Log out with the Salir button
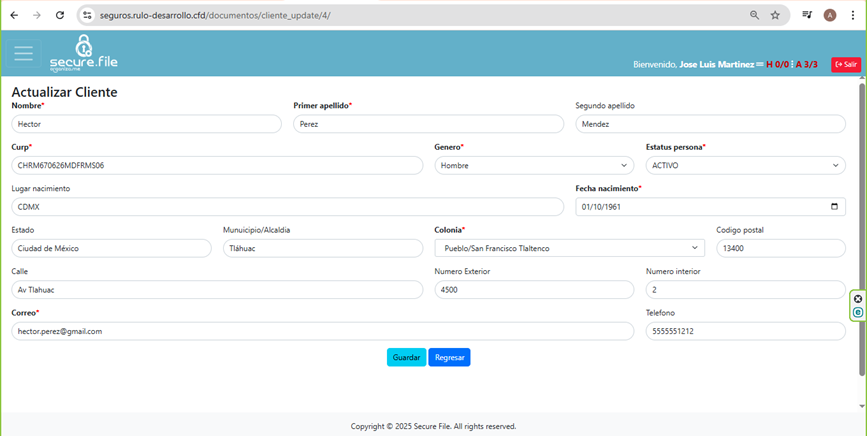This screenshot has width=867, height=436. (845, 64)
